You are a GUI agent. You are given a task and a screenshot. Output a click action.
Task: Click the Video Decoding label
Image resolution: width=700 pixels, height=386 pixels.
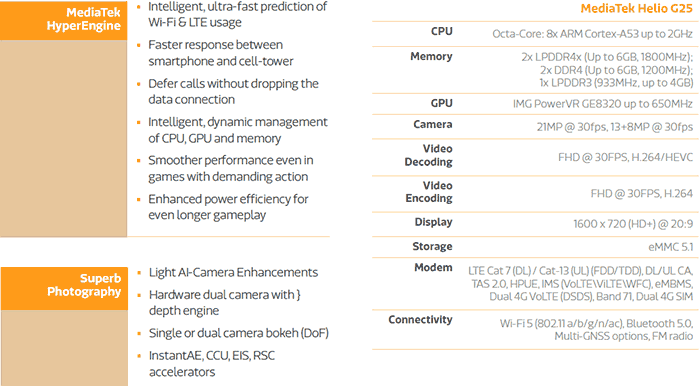tap(429, 155)
